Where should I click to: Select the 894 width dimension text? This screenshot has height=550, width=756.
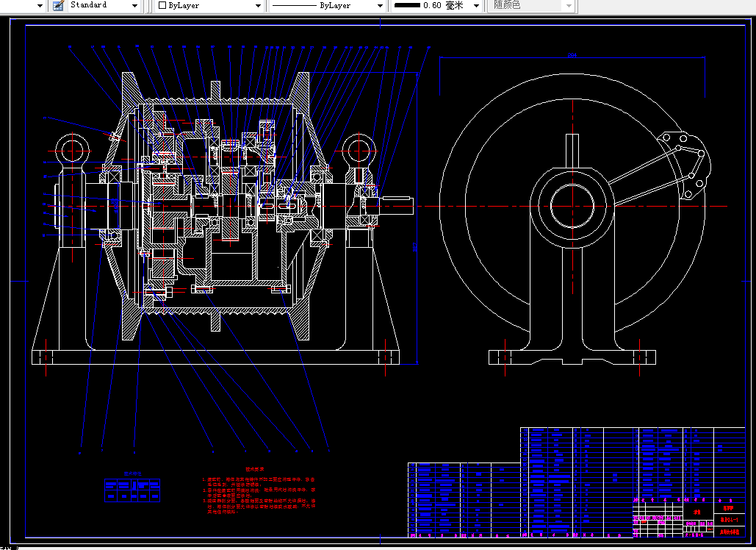(572, 55)
